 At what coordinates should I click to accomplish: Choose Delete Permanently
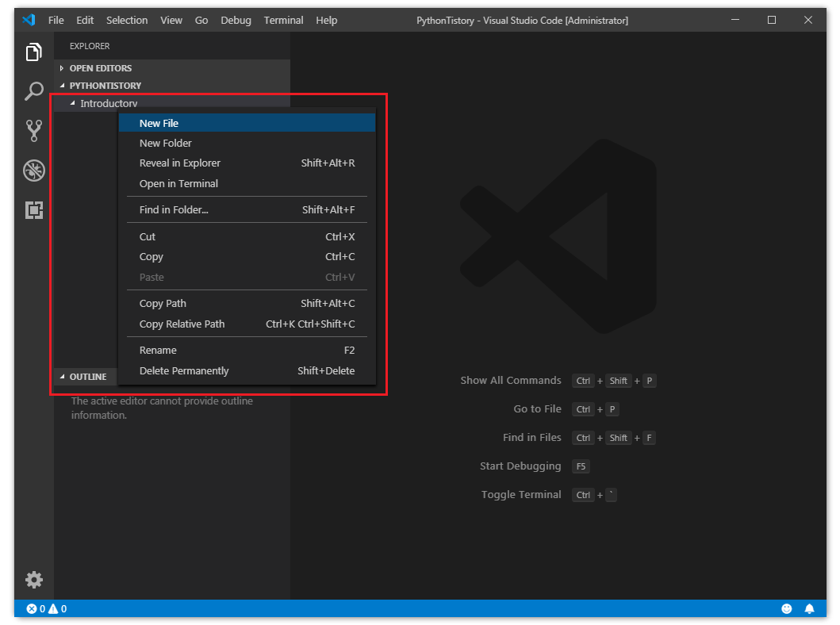click(247, 370)
